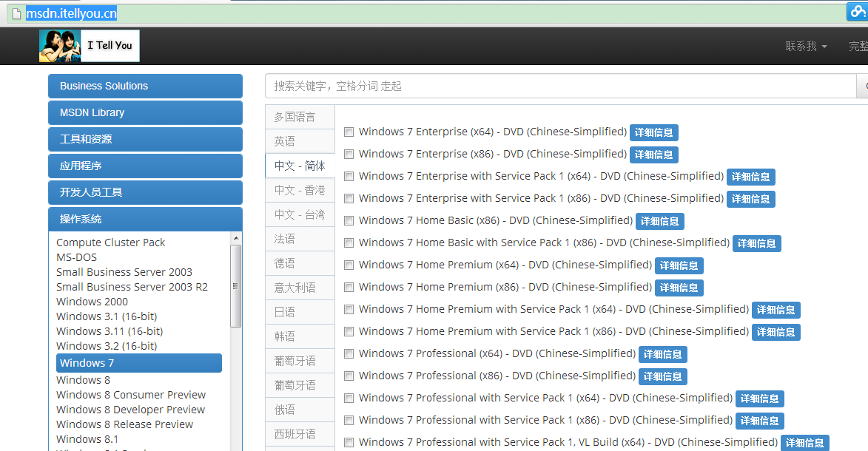The image size is (868, 451).
Task: Select the highlighted Windows 7 entry
Action: pos(139,363)
